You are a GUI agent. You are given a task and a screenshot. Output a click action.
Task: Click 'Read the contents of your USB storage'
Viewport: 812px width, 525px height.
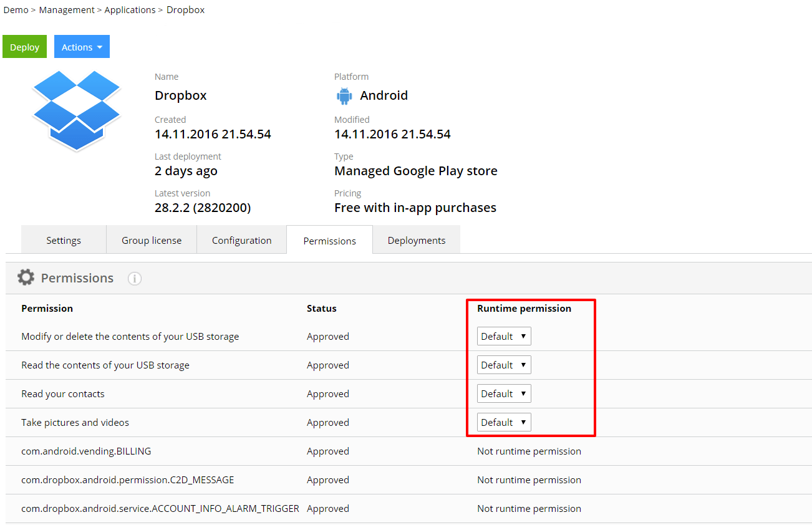[x=105, y=365]
